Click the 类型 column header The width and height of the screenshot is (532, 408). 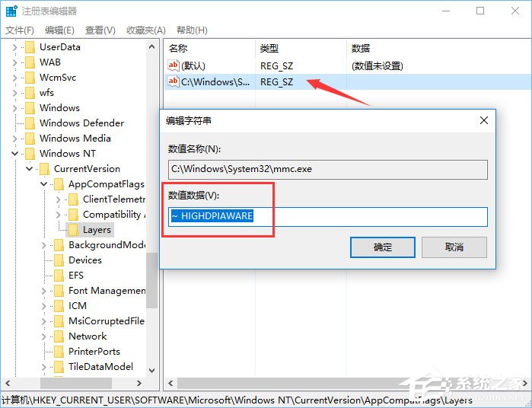click(269, 48)
